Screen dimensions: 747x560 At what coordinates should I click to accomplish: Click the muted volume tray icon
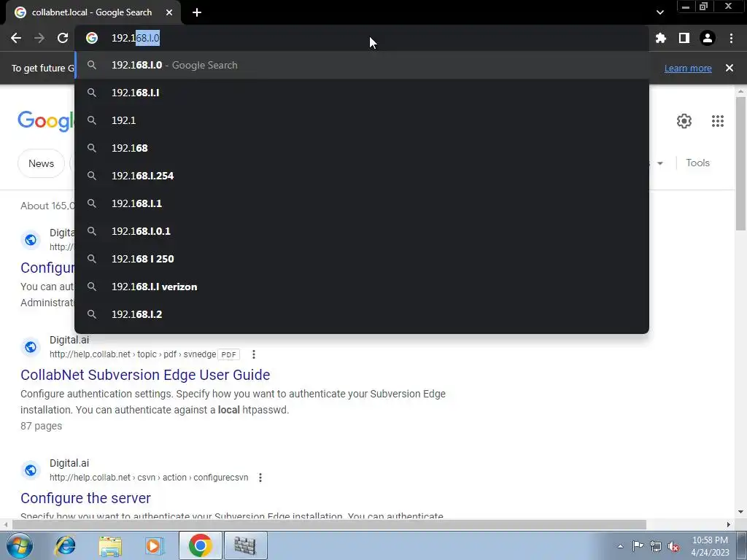click(x=673, y=546)
